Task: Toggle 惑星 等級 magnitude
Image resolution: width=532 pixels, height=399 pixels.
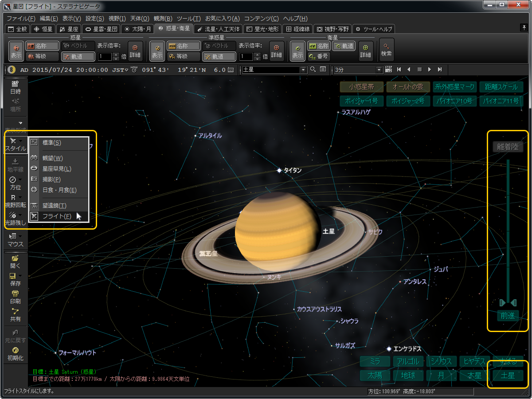Action: [x=42, y=56]
